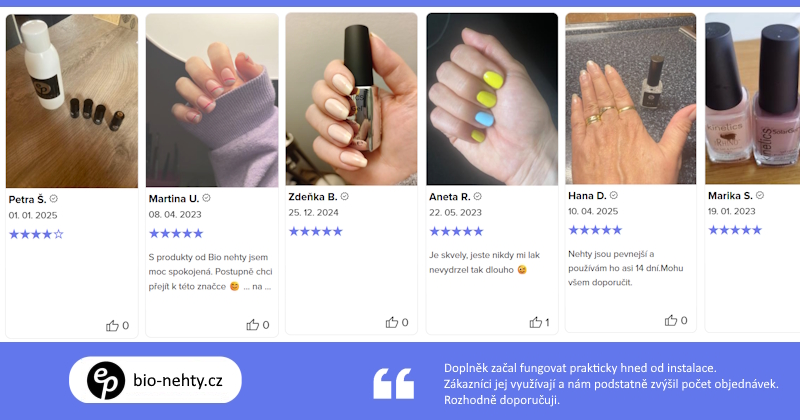Click the ep logo in bio-nehty.cz badge

(x=106, y=380)
